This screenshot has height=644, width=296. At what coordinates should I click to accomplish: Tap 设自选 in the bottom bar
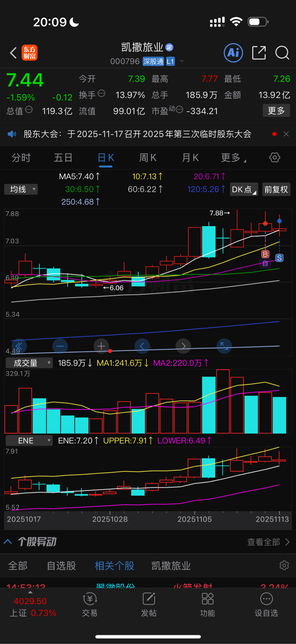click(266, 605)
